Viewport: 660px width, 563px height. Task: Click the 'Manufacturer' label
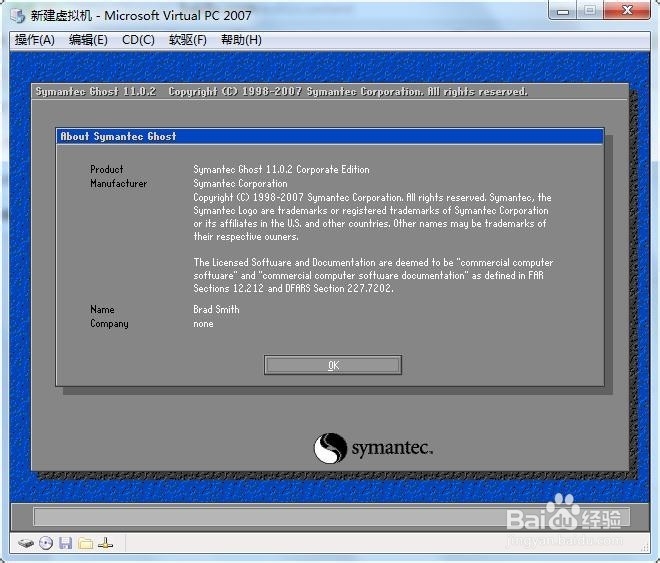point(119,183)
